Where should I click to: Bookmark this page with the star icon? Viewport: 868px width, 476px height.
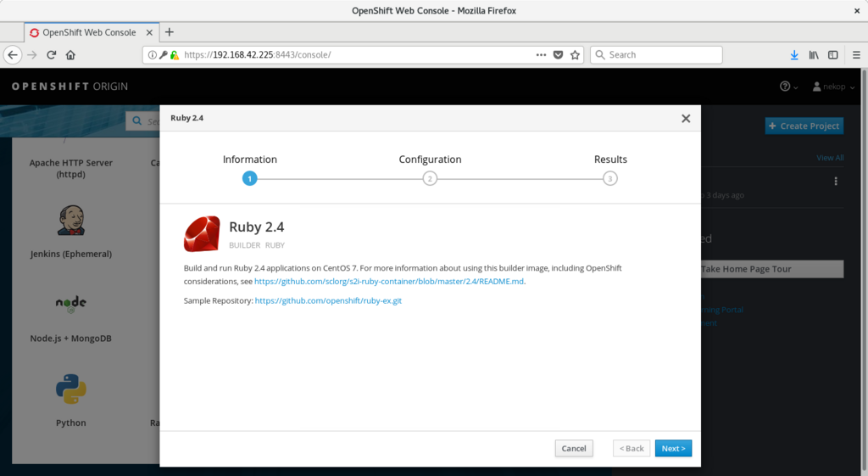[576, 55]
